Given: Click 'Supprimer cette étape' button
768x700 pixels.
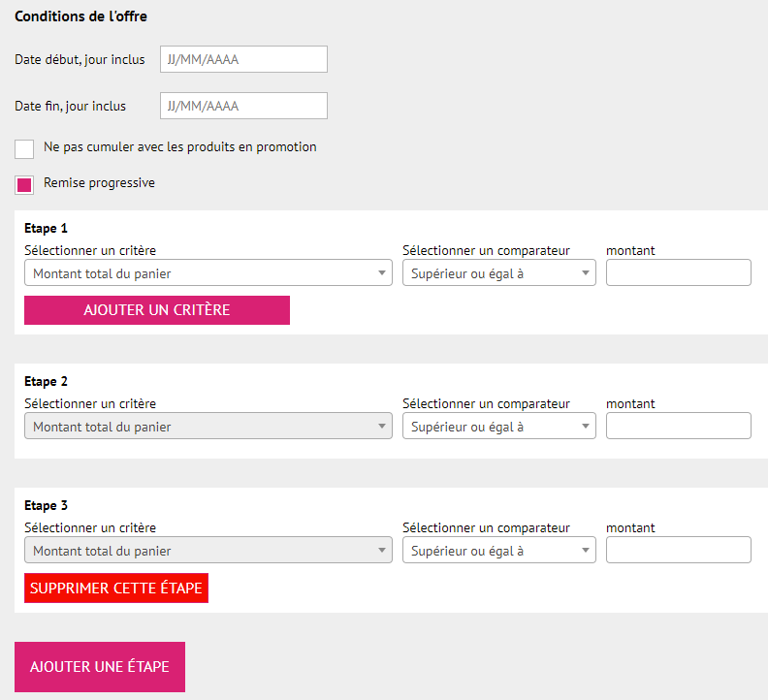Looking at the screenshot, I should (x=116, y=589).
